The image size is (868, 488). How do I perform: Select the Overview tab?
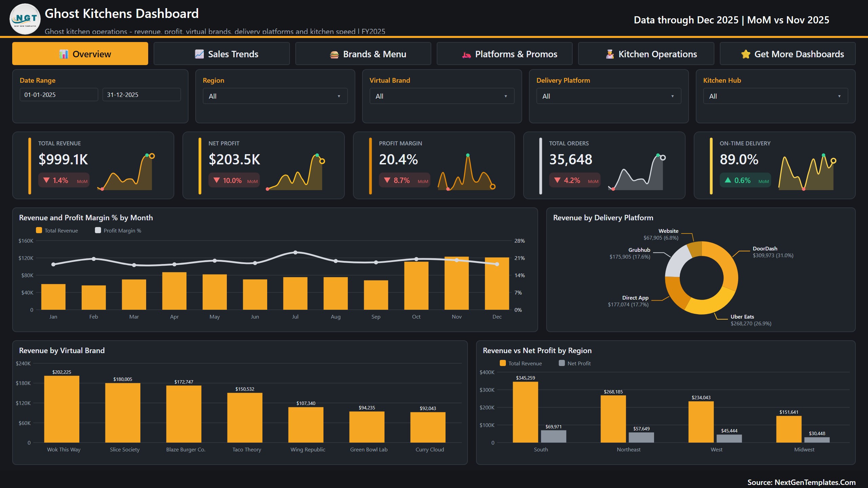click(x=80, y=54)
